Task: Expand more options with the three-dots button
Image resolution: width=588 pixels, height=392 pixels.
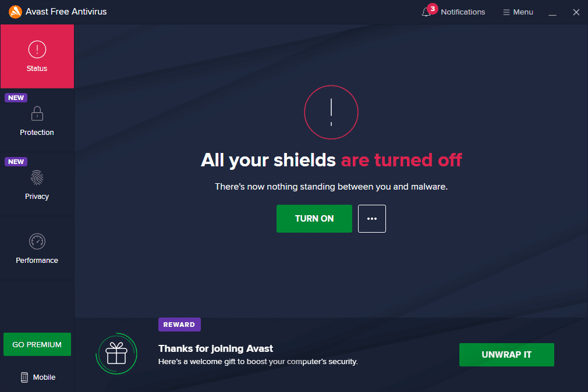Action: click(371, 219)
